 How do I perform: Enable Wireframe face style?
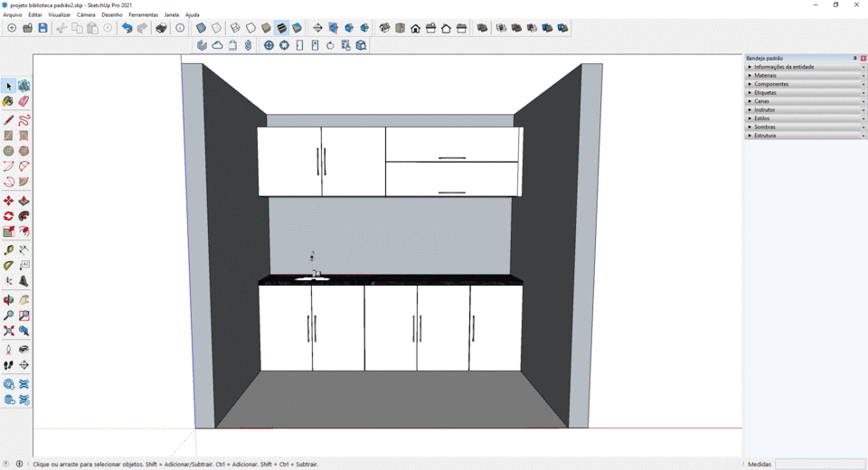[x=235, y=28]
